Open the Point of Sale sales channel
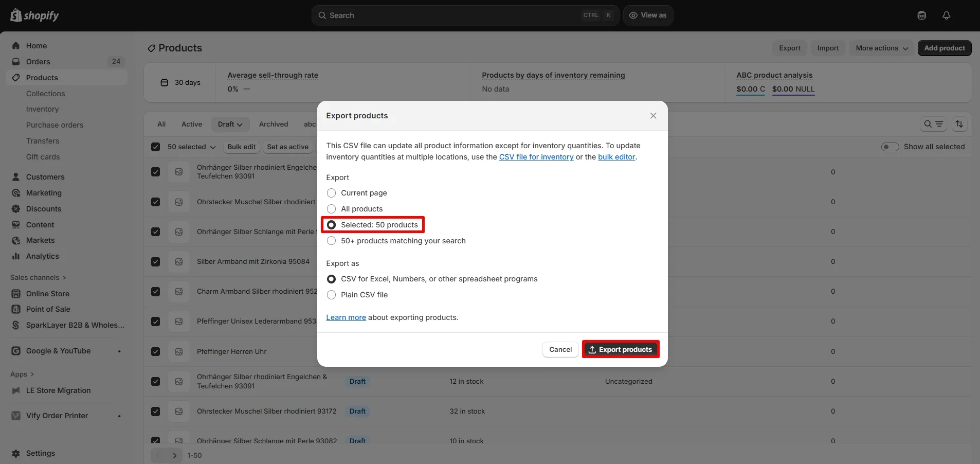 (x=48, y=309)
